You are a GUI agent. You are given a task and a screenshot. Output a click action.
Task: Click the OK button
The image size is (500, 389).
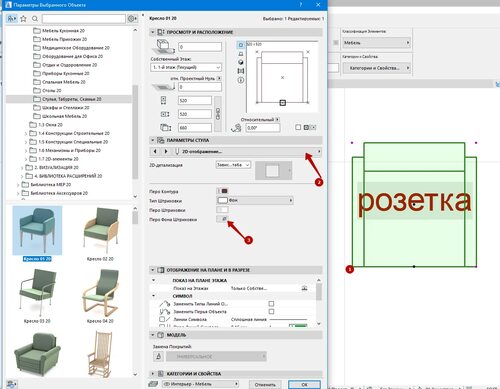pyautogui.click(x=304, y=384)
